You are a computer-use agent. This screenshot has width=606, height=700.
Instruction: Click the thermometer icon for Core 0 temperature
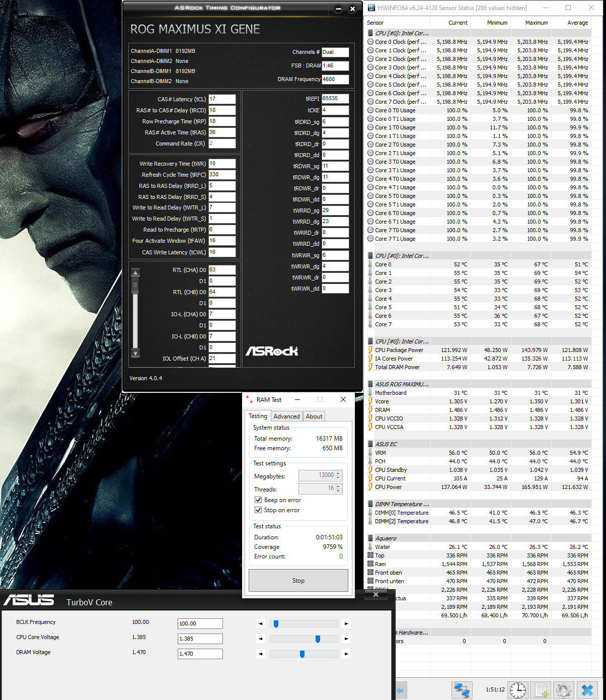pyautogui.click(x=370, y=264)
